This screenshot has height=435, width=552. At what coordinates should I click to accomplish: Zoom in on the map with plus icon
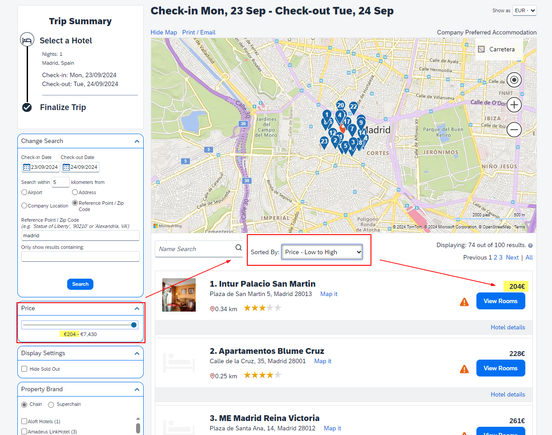click(514, 105)
